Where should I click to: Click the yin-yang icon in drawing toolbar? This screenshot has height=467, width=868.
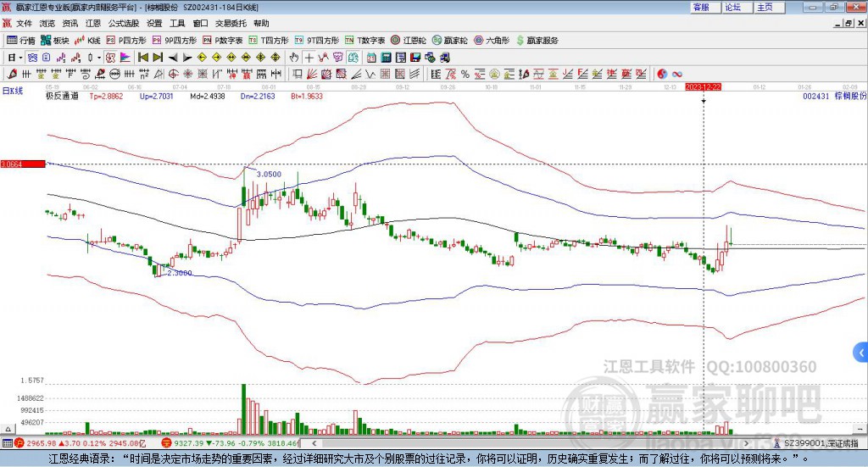point(662,74)
